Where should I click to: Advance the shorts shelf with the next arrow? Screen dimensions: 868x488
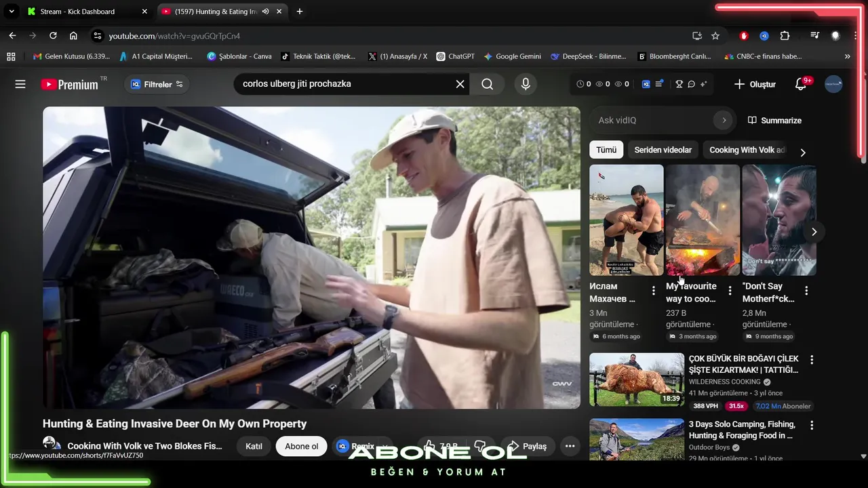point(814,232)
